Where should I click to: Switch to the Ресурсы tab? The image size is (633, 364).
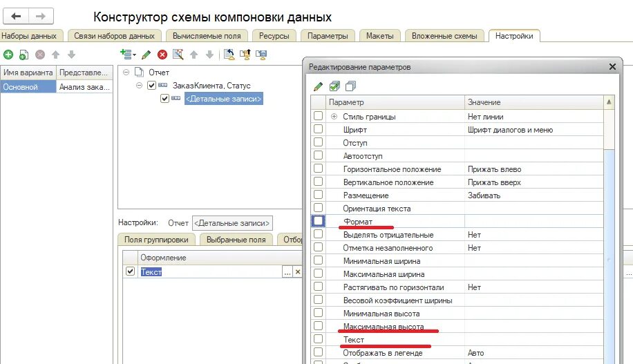274,36
